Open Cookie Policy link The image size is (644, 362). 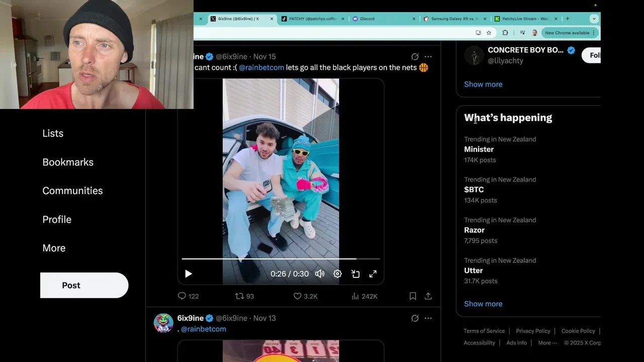578,331
